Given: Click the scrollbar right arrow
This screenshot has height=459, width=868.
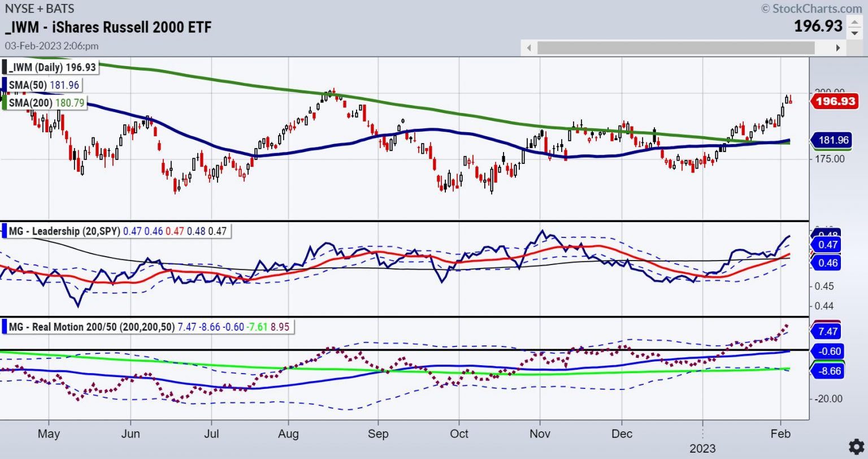Looking at the screenshot, I should point(838,47).
